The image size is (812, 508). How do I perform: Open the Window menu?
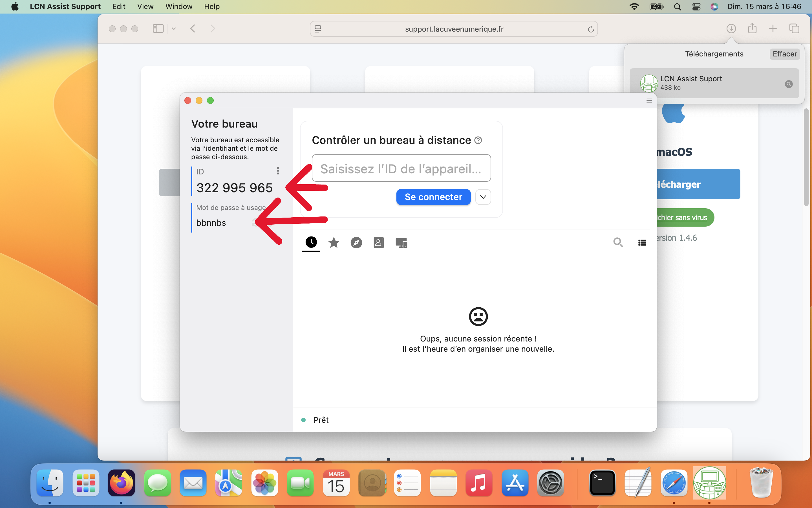(x=179, y=6)
